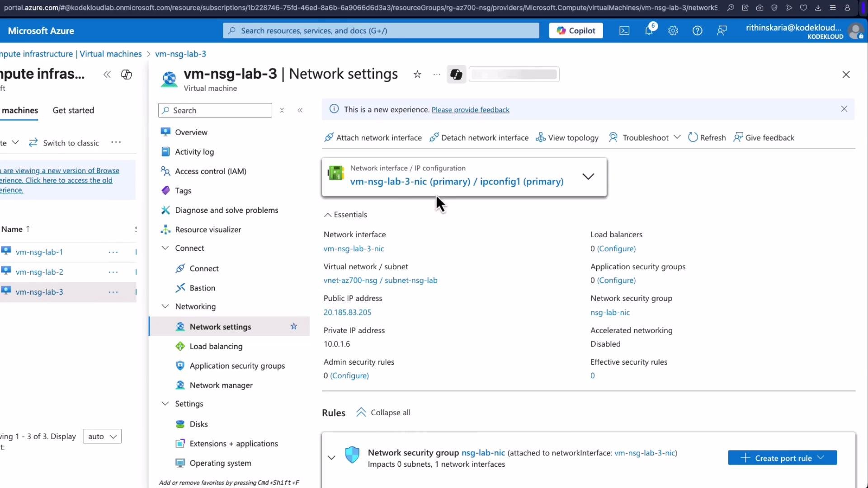Click the Copilot button
The width and height of the screenshot is (868, 488).
(576, 31)
